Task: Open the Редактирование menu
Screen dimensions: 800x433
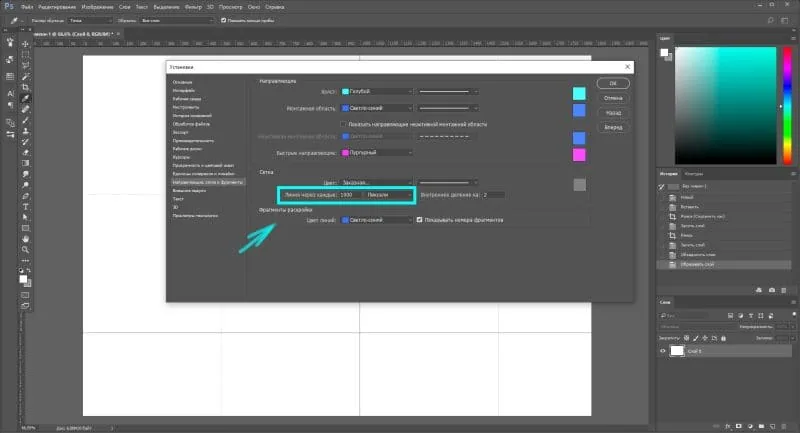Action: (x=57, y=7)
